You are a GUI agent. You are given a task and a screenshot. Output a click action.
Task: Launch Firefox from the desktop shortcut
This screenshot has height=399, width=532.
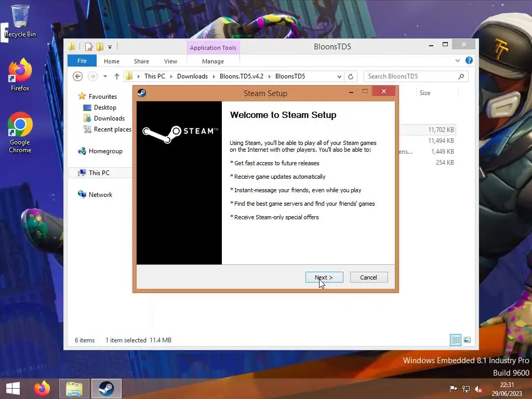point(20,75)
